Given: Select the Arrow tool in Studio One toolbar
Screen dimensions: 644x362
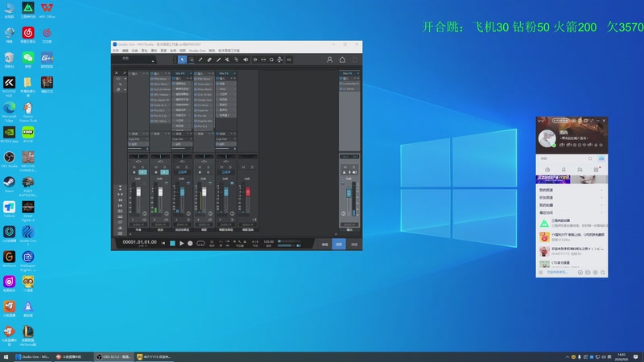Looking at the screenshot, I should pyautogui.click(x=183, y=60).
